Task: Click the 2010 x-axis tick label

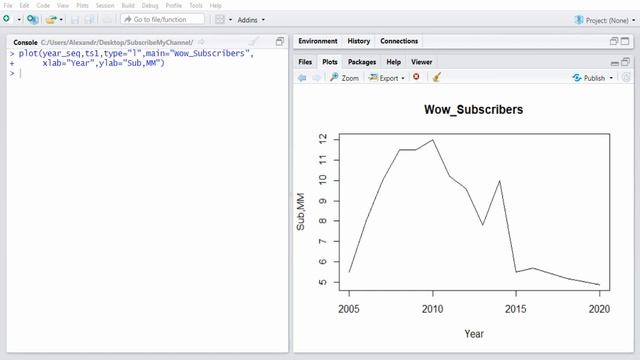Action: [433, 309]
